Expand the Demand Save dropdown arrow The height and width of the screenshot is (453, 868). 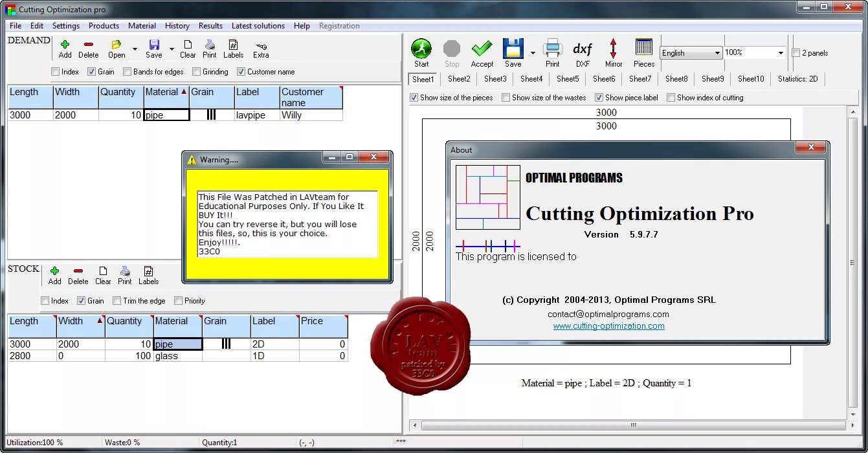(x=172, y=49)
